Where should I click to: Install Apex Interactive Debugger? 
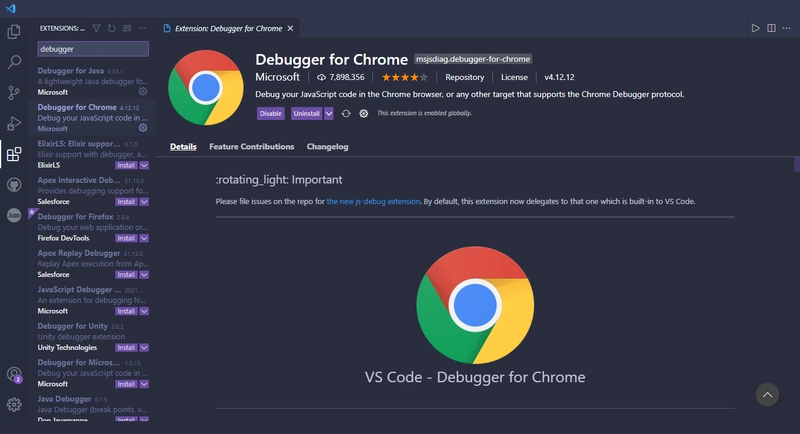(127, 202)
